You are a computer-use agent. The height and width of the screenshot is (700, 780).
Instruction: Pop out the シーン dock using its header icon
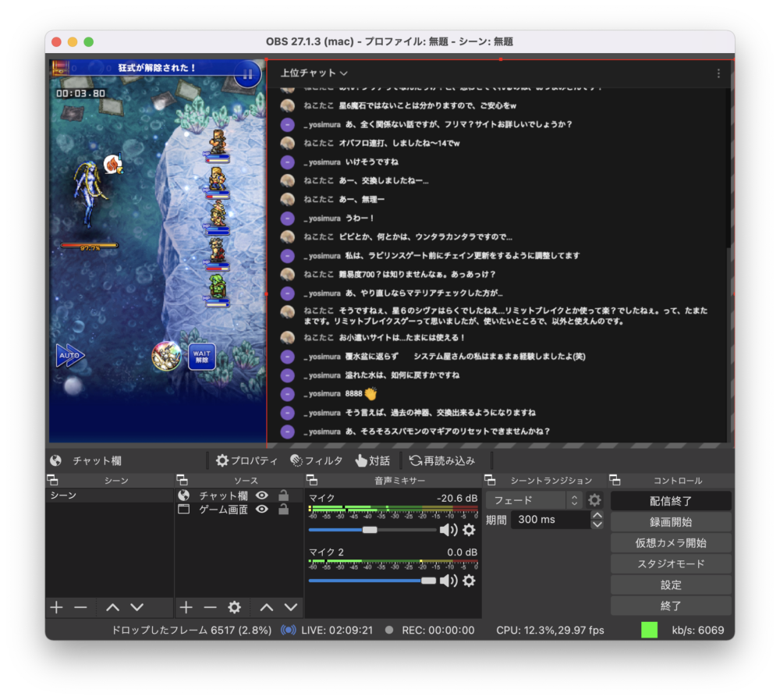52,480
